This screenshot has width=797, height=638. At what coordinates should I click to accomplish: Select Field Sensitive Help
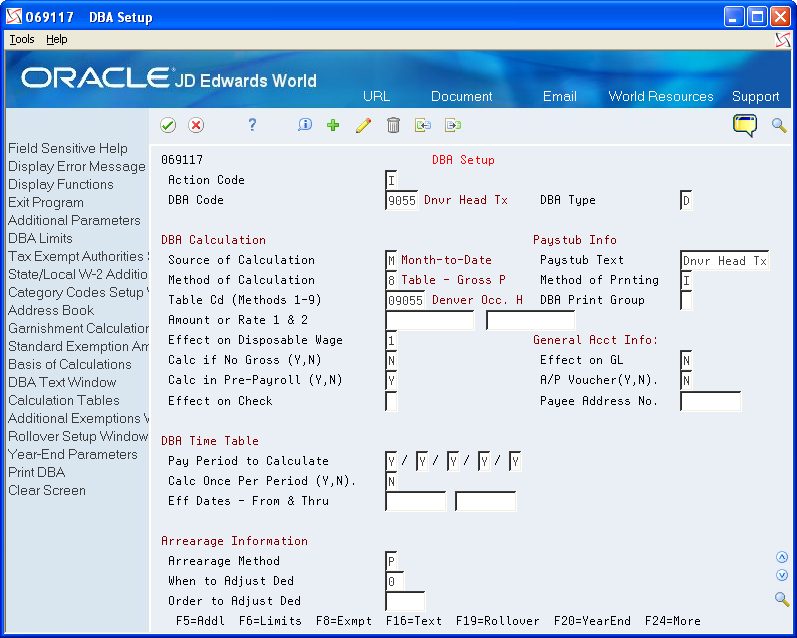click(x=68, y=148)
